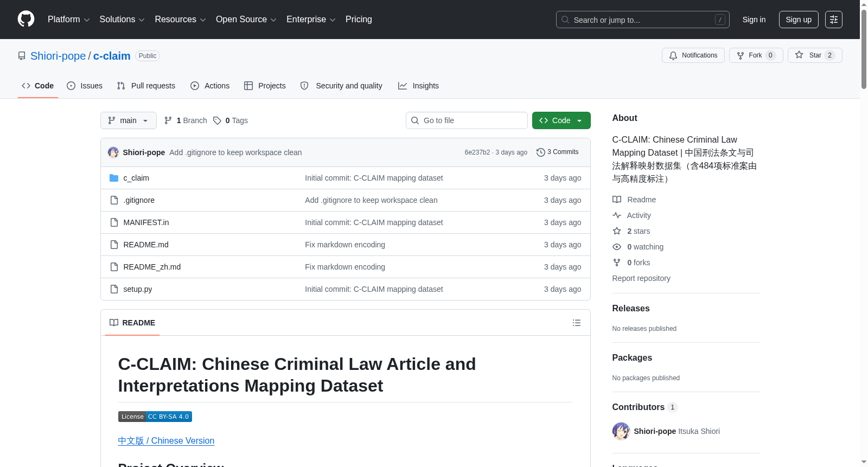This screenshot has height=467, width=868.
Task: Open README.md's Fix markdown encoding commit
Action: click(x=345, y=245)
